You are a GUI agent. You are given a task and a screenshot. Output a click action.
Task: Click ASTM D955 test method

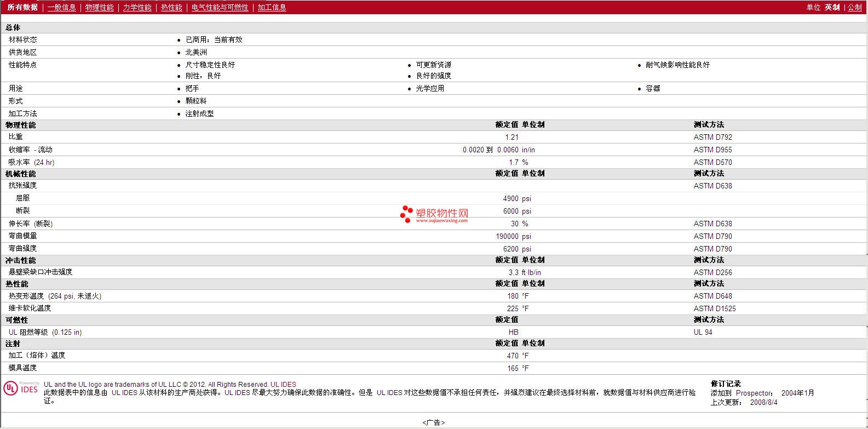click(712, 150)
